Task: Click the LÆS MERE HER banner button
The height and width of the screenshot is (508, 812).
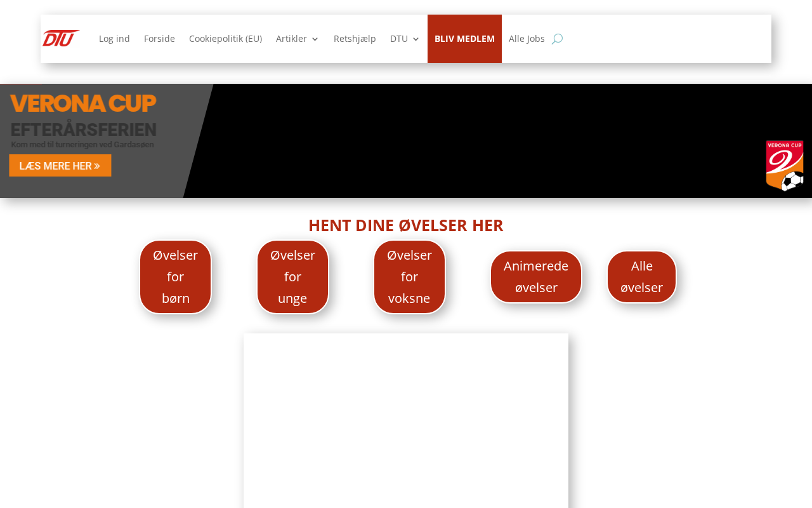Action: click(x=60, y=166)
